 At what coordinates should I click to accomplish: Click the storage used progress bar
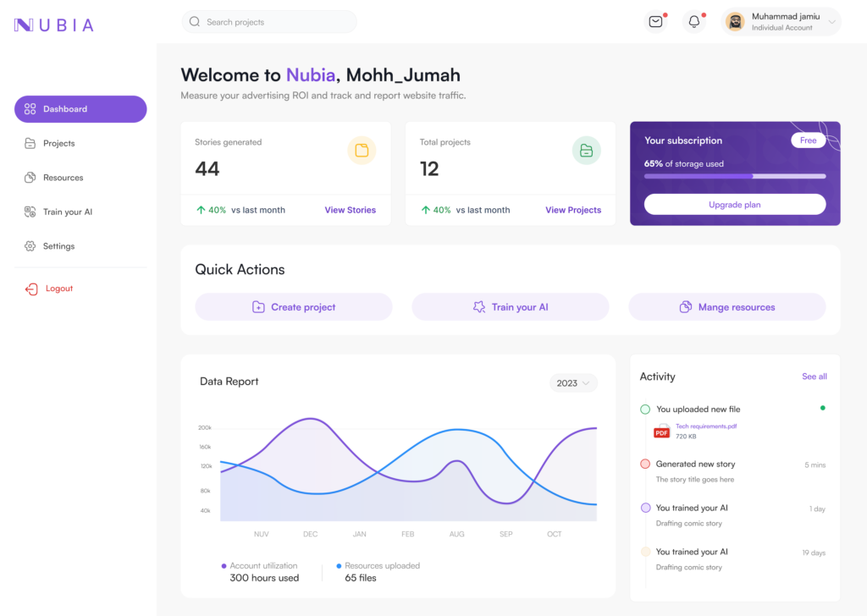[x=735, y=176]
